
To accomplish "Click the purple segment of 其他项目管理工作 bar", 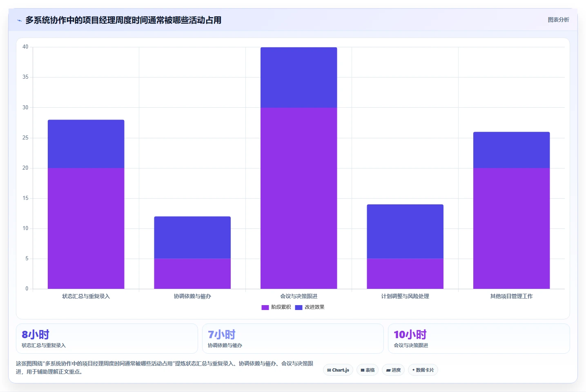I will pos(512,228).
